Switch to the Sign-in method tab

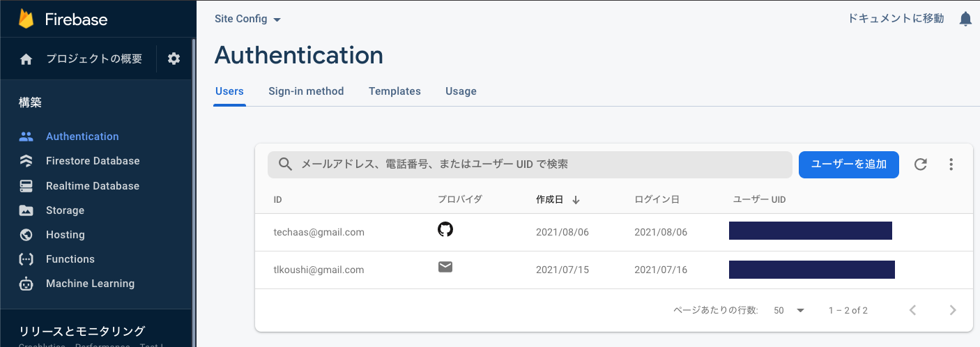click(306, 91)
